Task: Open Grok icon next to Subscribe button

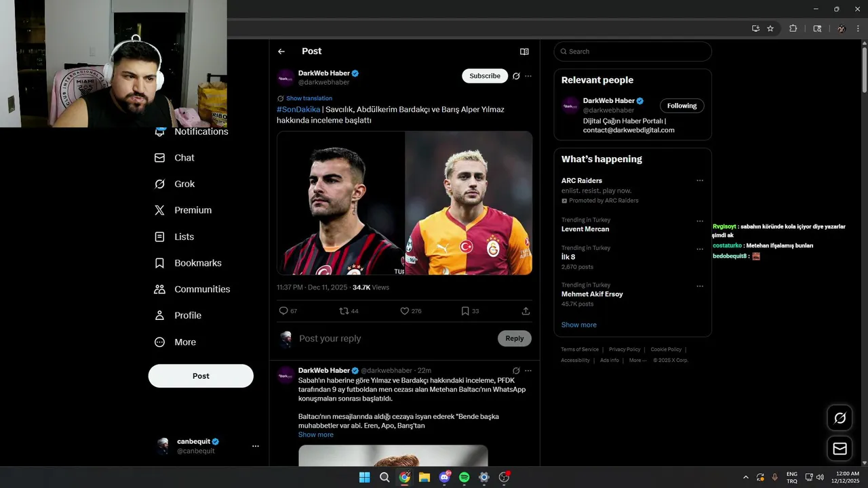Action: pos(516,76)
